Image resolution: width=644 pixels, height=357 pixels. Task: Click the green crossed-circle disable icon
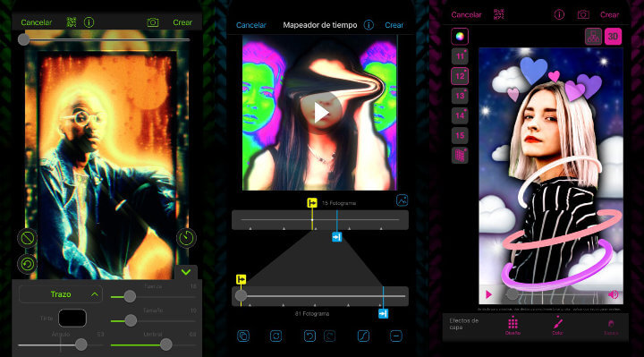tap(27, 238)
